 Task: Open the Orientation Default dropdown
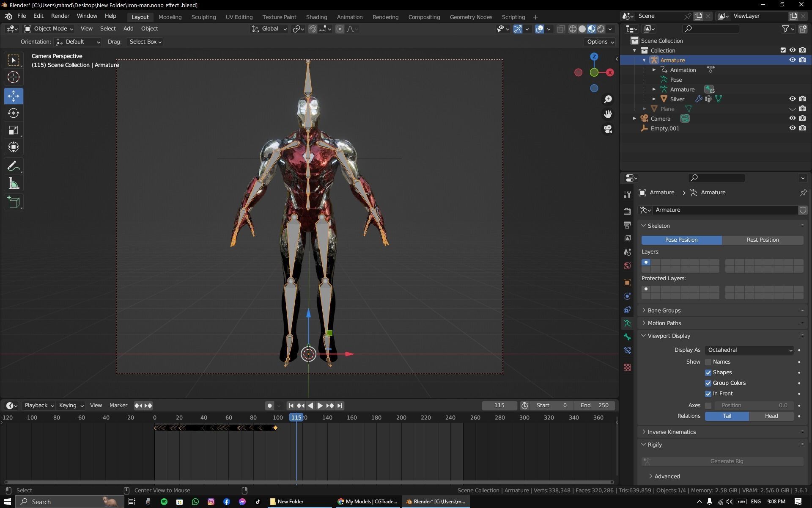click(x=78, y=42)
